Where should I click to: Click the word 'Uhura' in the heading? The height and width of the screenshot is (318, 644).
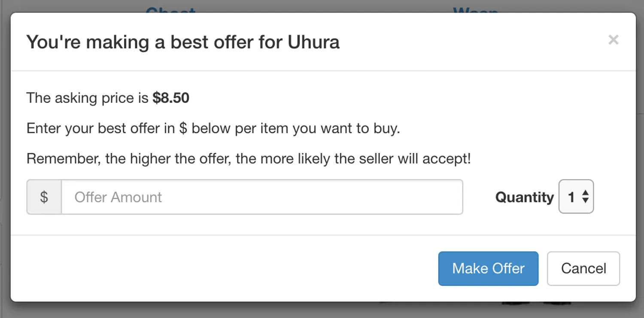point(313,42)
